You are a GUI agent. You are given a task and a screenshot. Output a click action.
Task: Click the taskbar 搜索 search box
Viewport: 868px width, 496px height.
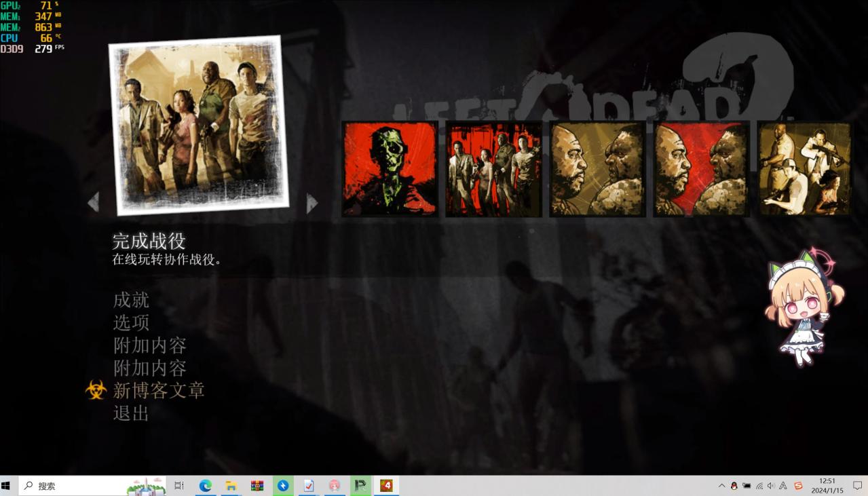(92, 486)
